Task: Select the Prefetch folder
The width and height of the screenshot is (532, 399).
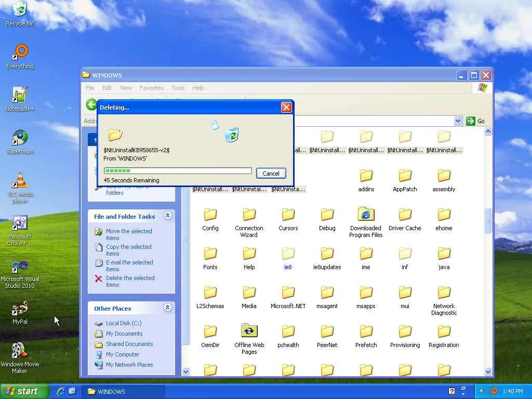Action: coord(366,336)
